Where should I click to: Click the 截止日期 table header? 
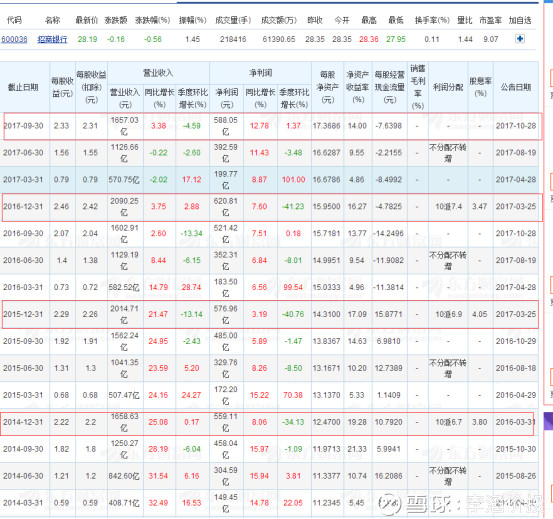[23, 87]
